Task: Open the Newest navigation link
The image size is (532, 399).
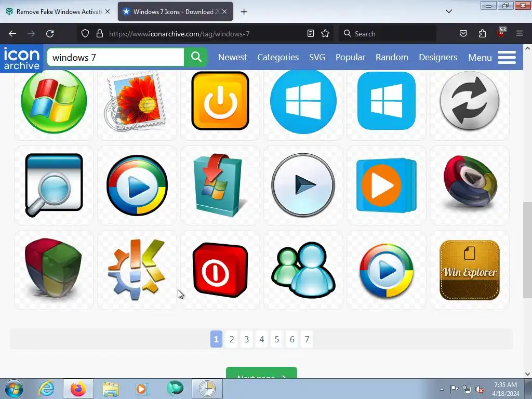Action: pos(232,57)
